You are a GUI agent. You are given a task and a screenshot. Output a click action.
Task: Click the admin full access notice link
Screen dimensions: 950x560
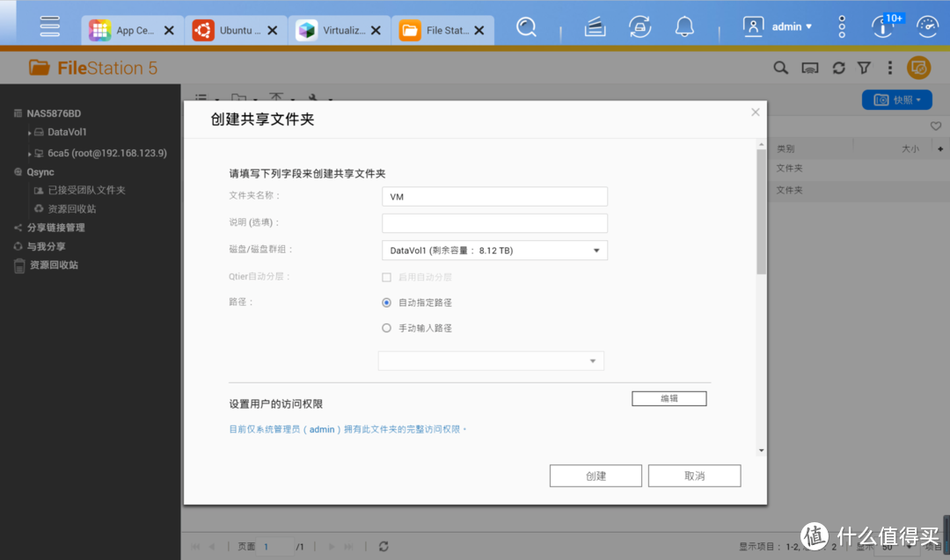tap(347, 429)
